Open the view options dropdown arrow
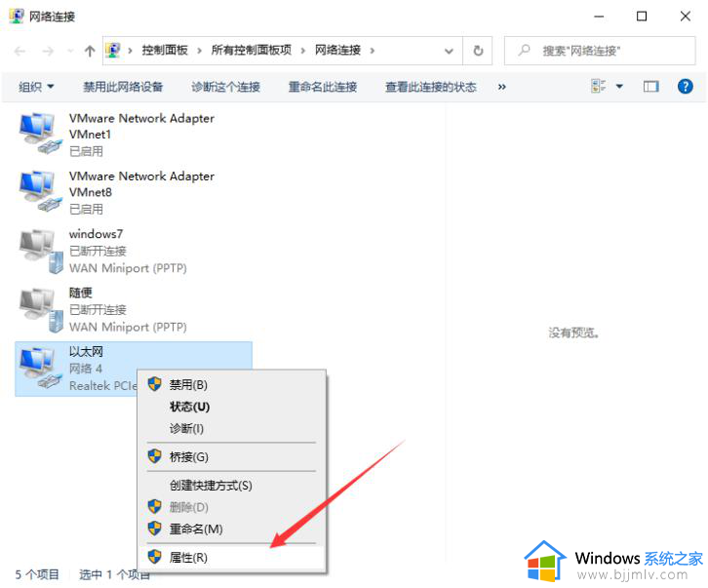This screenshot has height=588, width=708. [x=619, y=86]
